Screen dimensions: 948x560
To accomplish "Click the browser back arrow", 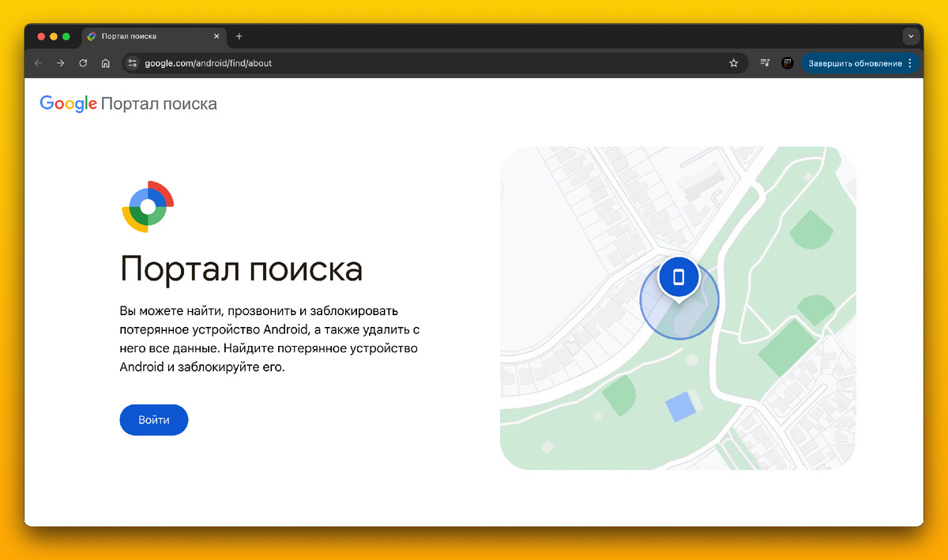I will click(x=38, y=63).
